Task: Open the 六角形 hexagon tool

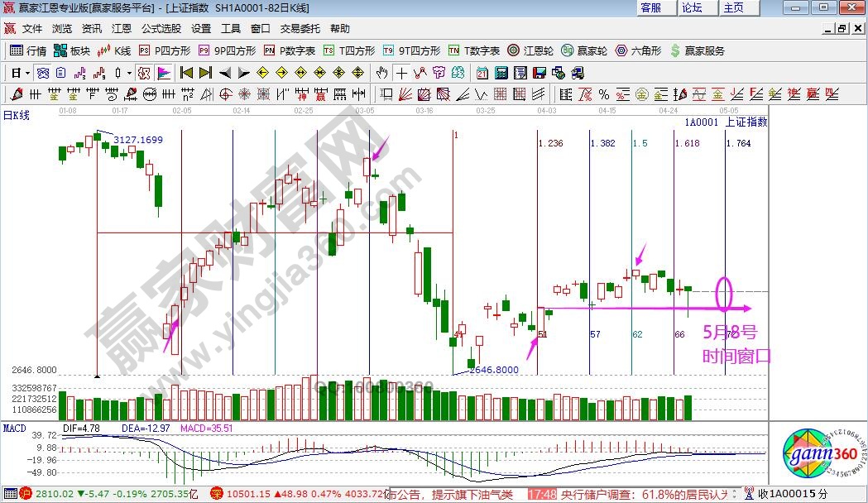Action: click(x=639, y=50)
